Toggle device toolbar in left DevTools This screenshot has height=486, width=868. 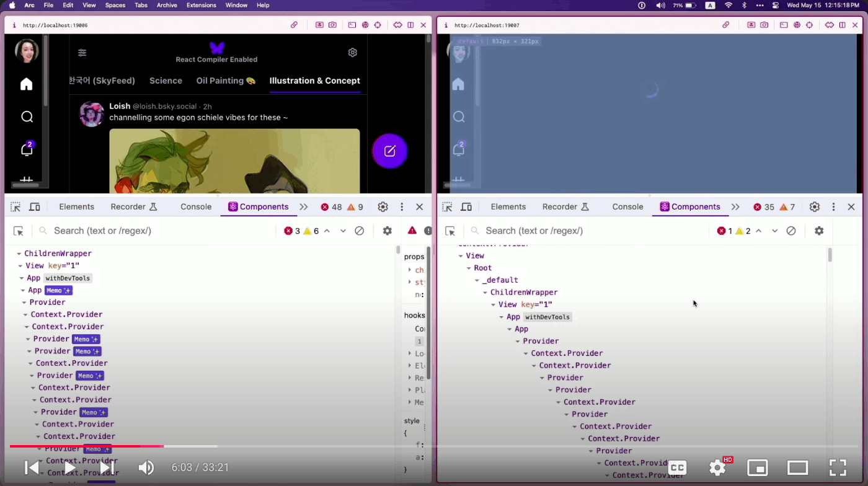pyautogui.click(x=35, y=207)
